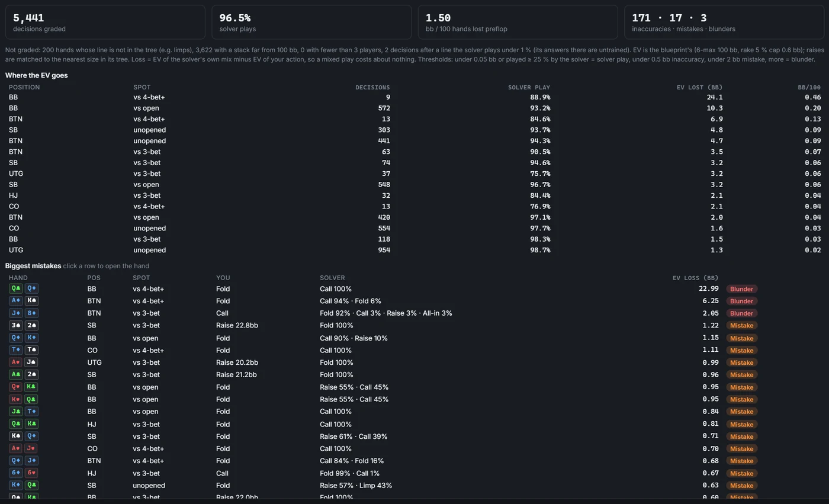Select the T♠ card in the pocket tens row
Viewport: 829px width, 504px height.
(31, 350)
